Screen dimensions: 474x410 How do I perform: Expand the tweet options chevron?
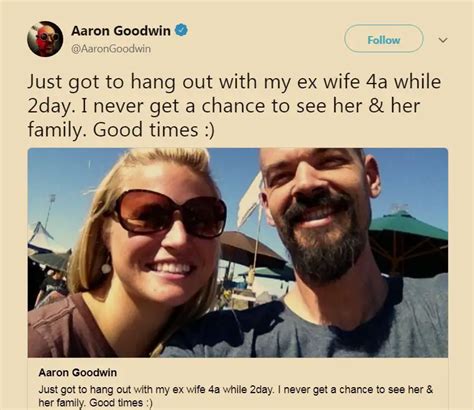(443, 40)
